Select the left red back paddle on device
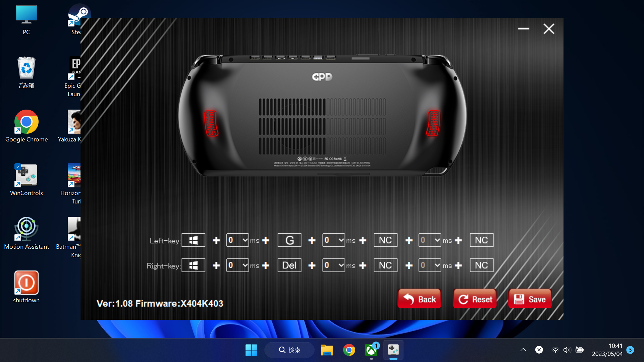Viewport: 644px width, 362px height. pyautogui.click(x=211, y=123)
